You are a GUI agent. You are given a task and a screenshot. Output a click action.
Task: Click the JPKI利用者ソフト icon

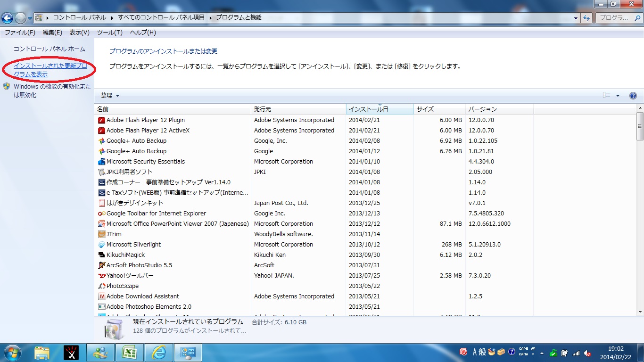101,172
